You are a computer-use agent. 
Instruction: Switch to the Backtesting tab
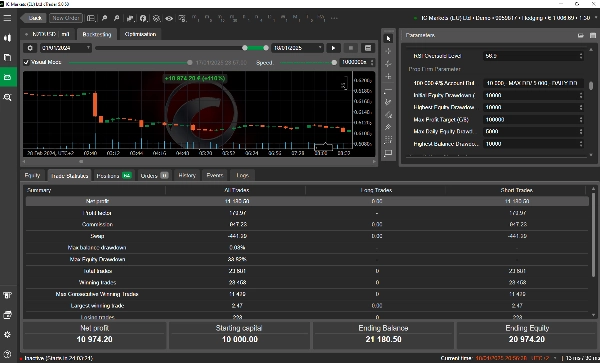pyautogui.click(x=97, y=34)
